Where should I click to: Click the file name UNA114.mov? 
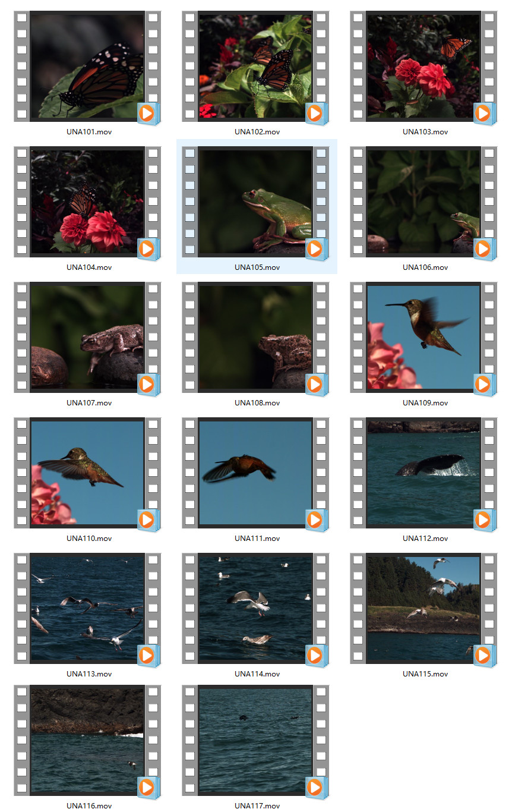pos(257,674)
